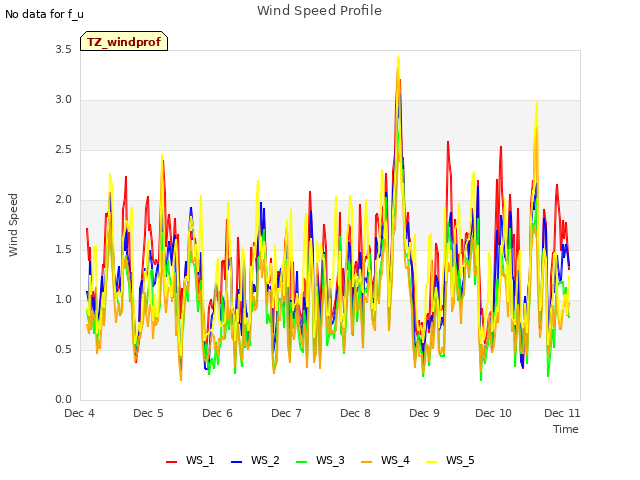
Task: Toggle WS_5 legend entry
Action: click(x=450, y=460)
